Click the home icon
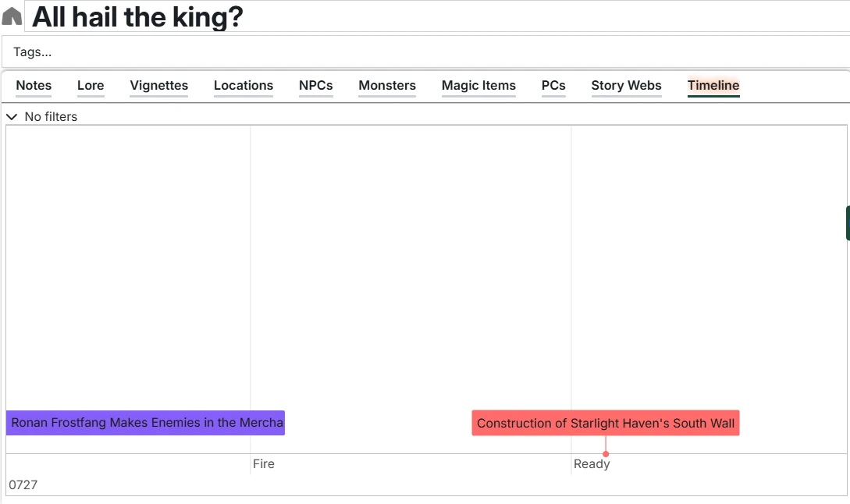 pos(11,14)
